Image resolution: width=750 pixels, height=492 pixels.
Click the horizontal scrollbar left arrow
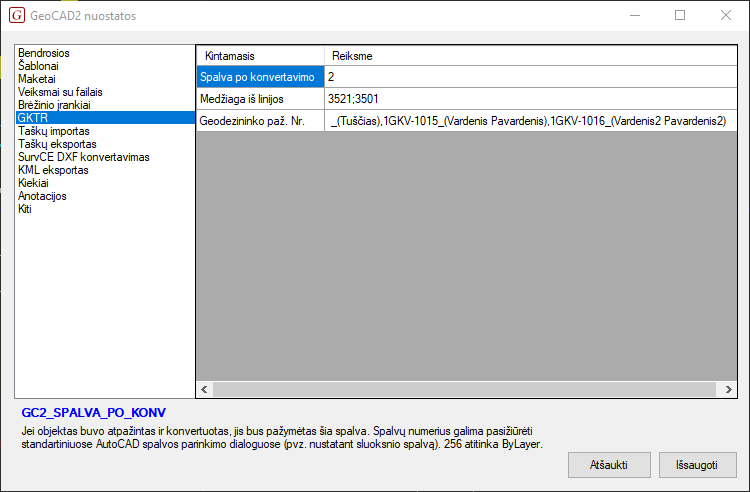coord(204,389)
